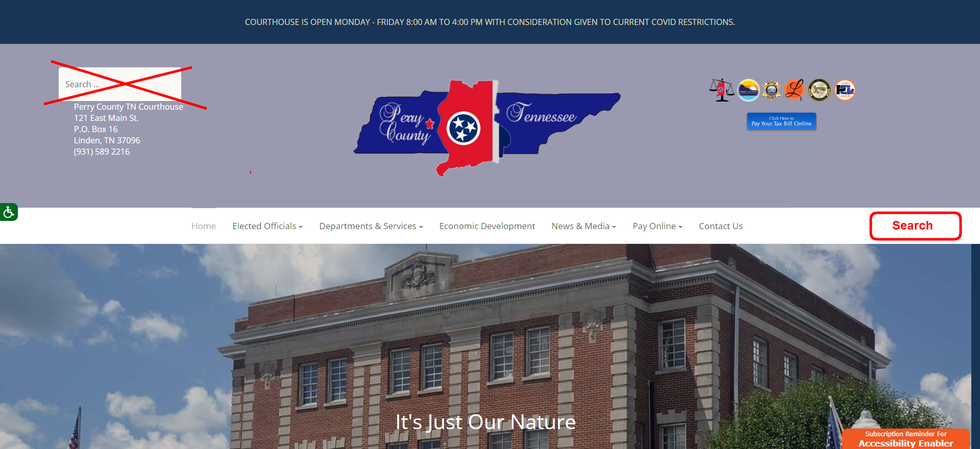
Task: Expand the News & Media dropdown
Action: coord(584,226)
